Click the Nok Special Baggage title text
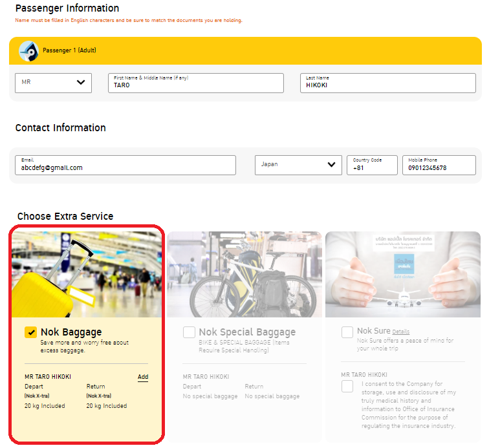The height and width of the screenshot is (448, 489). coord(247,332)
